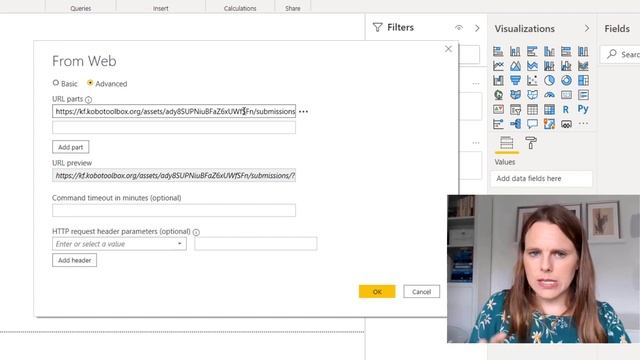The image size is (640, 360).
Task: Collapse the Filters pane chevron
Action: pos(477,28)
